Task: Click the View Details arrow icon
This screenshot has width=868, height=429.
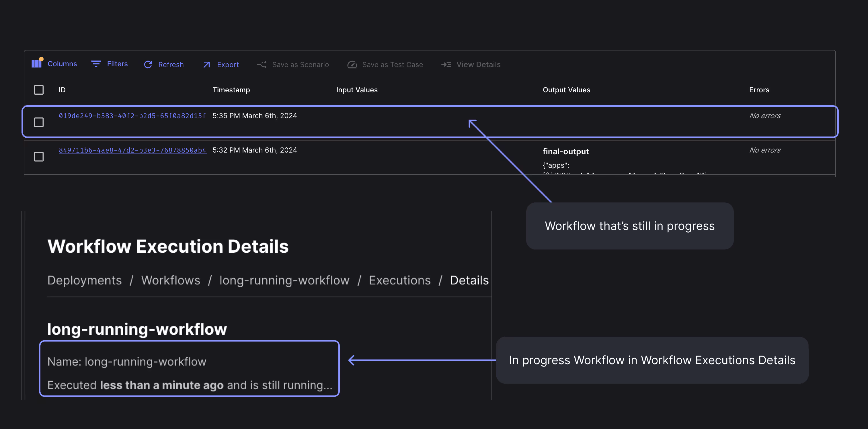Action: tap(446, 64)
